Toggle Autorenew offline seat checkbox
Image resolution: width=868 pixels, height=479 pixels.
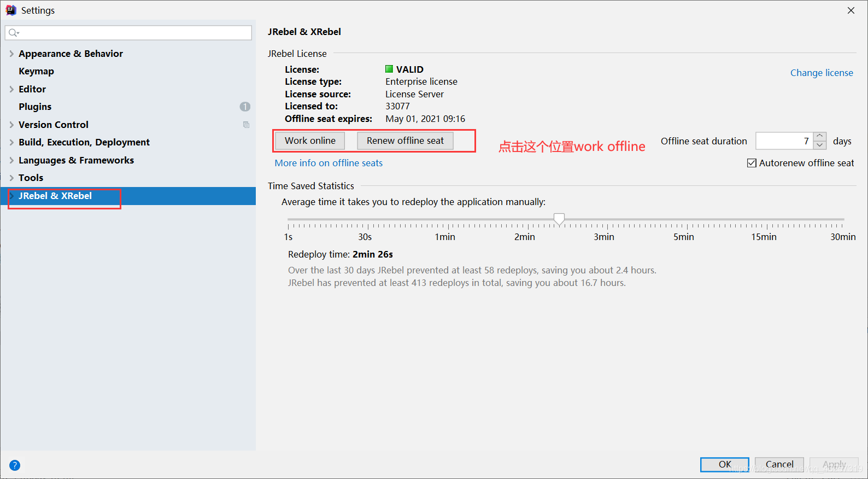(752, 163)
